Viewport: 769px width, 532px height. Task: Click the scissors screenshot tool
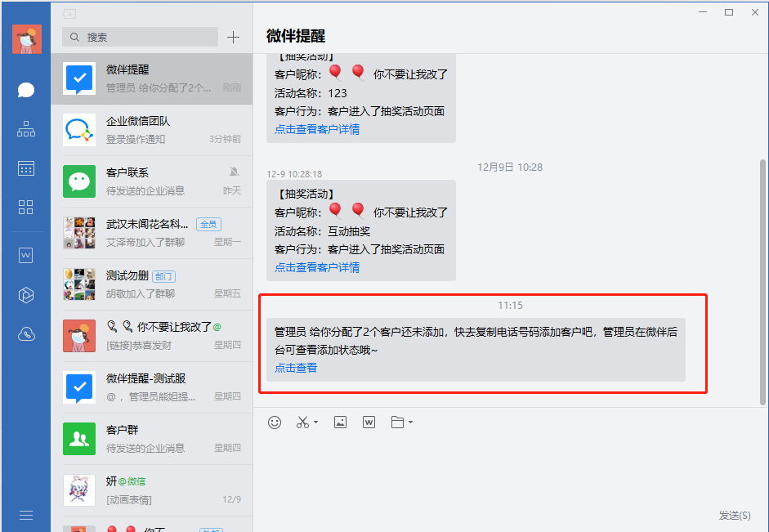(x=302, y=422)
